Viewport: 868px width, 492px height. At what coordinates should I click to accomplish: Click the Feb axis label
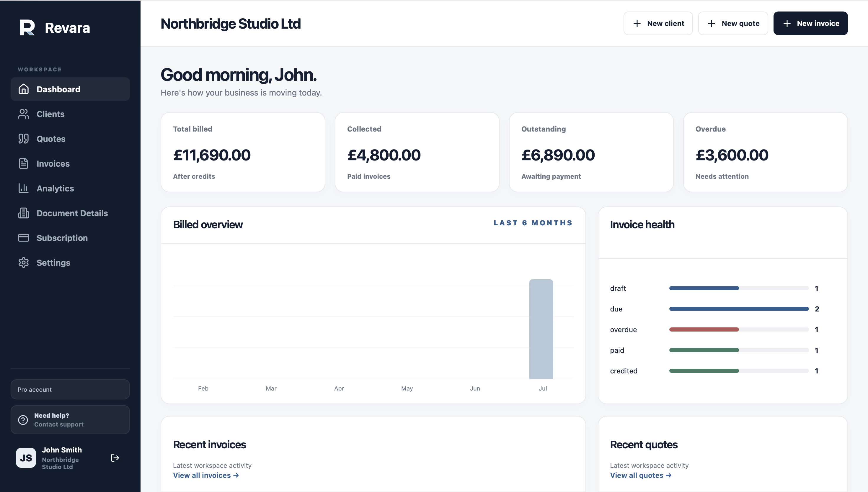203,388
